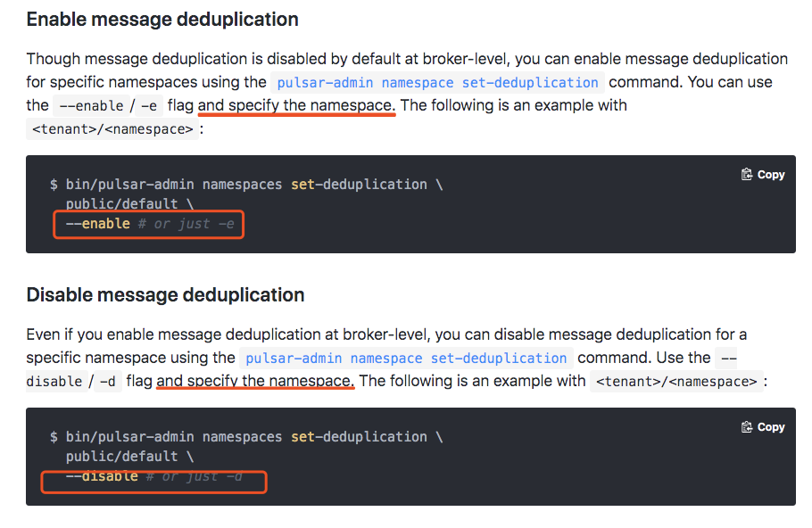Click the clipboard icon in the enable code block
The width and height of the screenshot is (812, 528).
point(746,175)
